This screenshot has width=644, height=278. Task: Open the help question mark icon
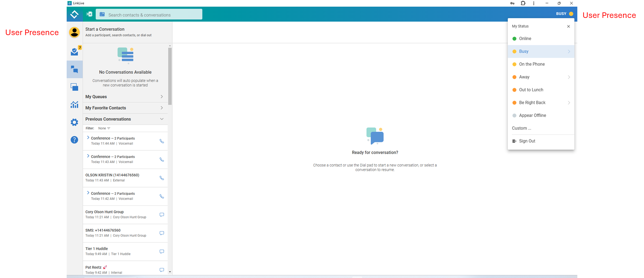point(75,140)
